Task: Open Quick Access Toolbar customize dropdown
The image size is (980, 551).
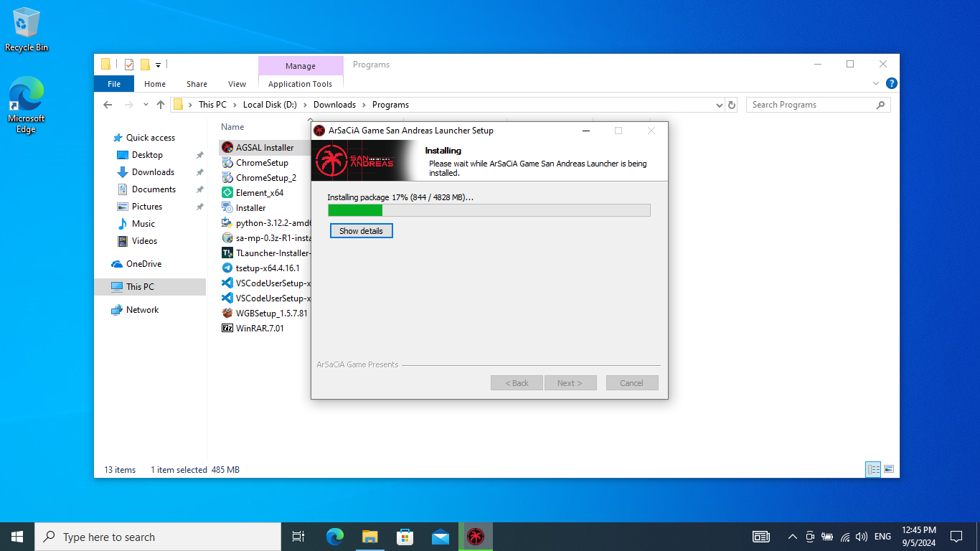Action: (158, 65)
